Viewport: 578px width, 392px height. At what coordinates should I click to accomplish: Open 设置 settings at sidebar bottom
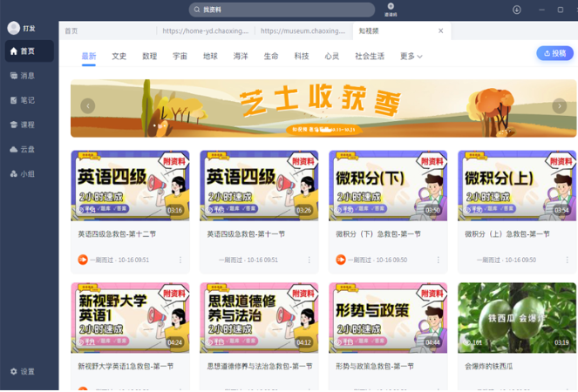(x=23, y=371)
